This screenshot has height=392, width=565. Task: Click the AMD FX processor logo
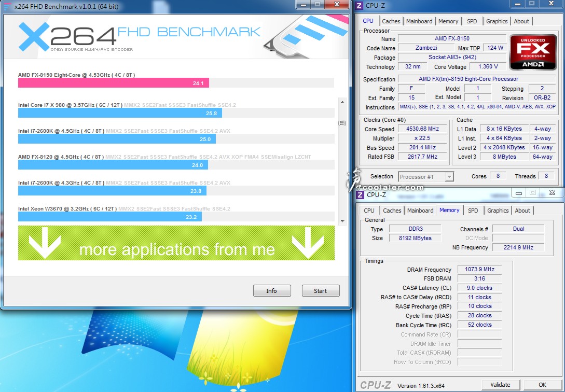[x=533, y=52]
